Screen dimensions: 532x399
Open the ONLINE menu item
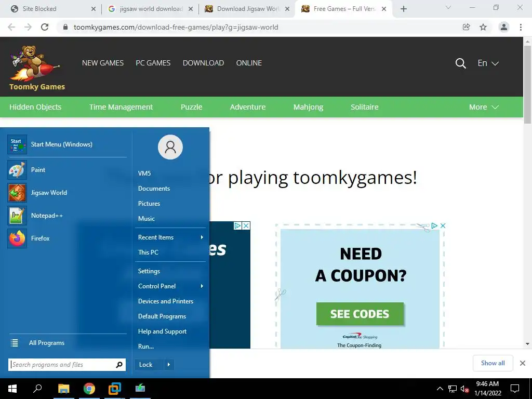tap(249, 63)
